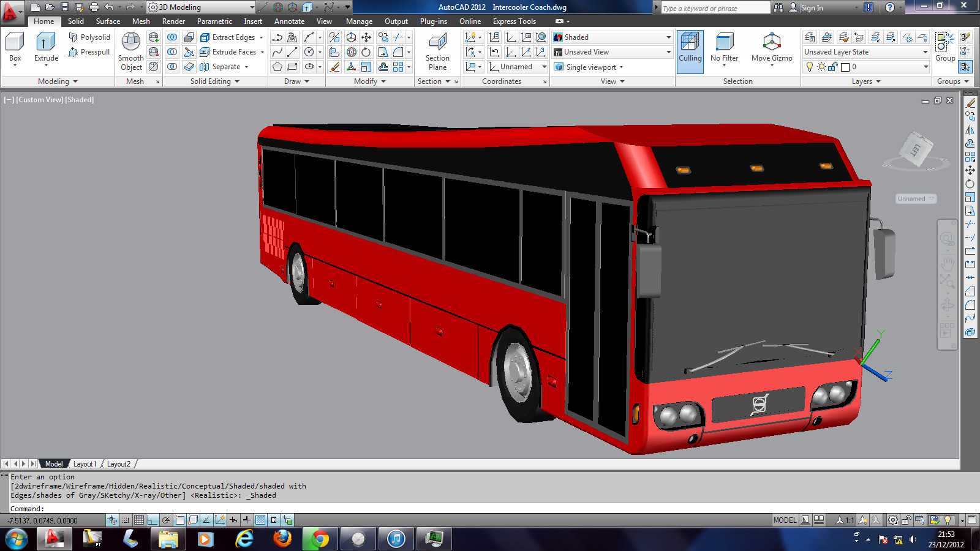The width and height of the screenshot is (980, 551).
Task: Toggle the layer freeze sun icon
Action: [x=821, y=67]
